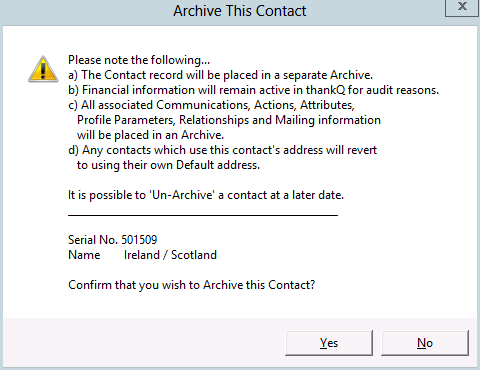This screenshot has height=370, width=480.
Task: Click note d) about contact's address
Action: point(222,157)
